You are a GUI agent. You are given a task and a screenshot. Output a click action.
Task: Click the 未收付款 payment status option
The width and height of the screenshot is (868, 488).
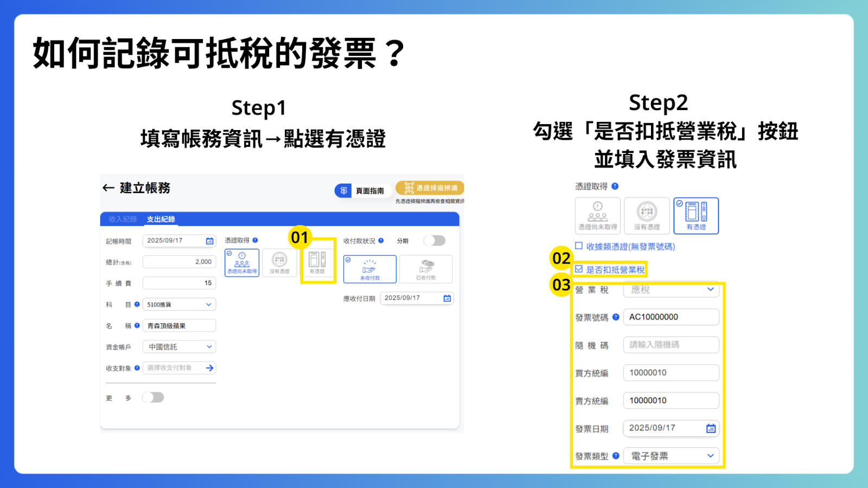(x=371, y=269)
